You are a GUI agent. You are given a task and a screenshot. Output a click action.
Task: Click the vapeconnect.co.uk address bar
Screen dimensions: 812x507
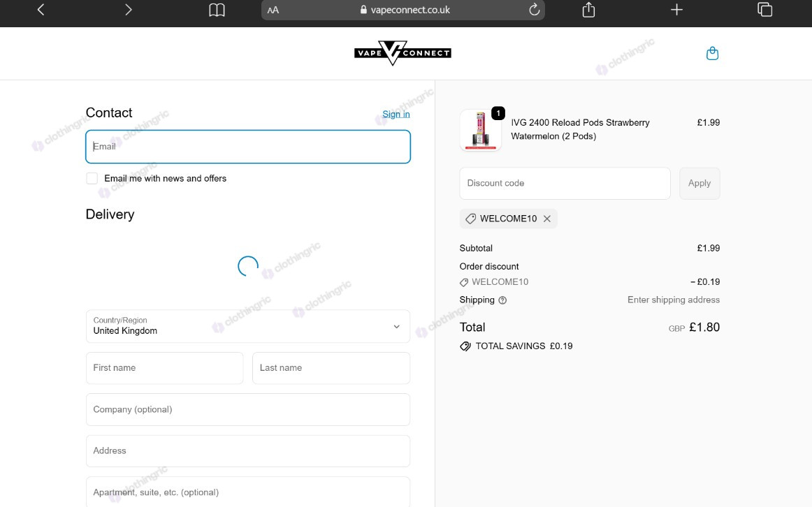403,10
